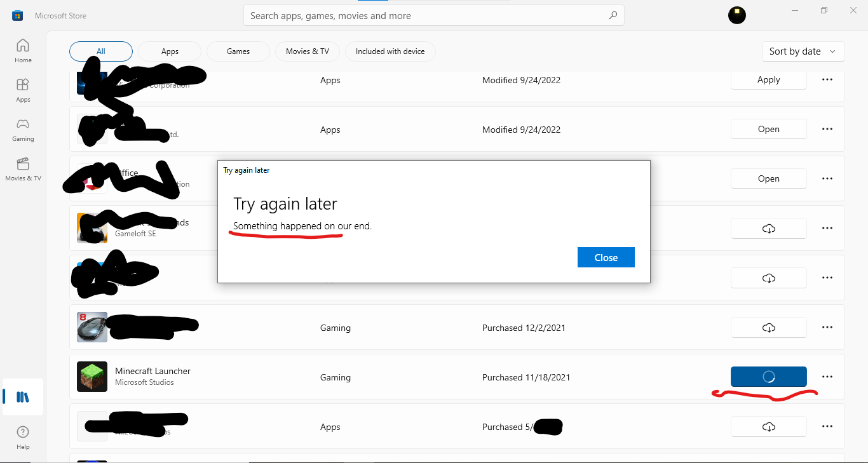Open more options for the Apply row
Screen dimensions: 868x463
(x=827, y=80)
